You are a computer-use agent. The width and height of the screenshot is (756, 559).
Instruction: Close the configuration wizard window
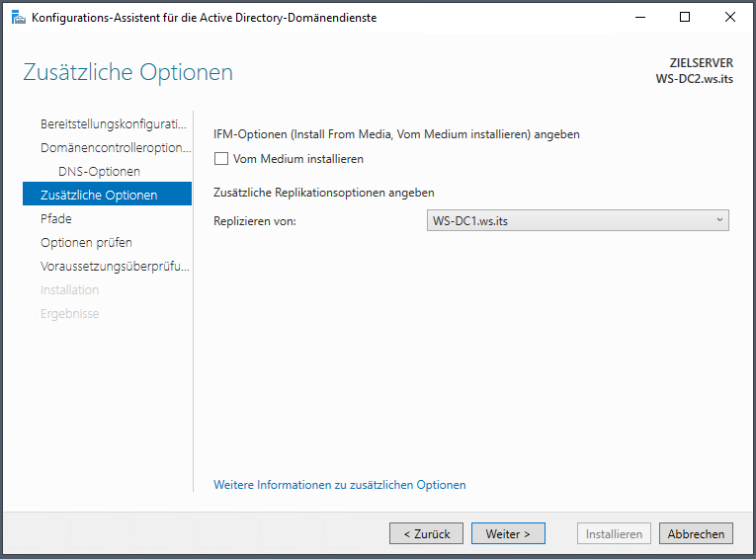pyautogui.click(x=730, y=18)
